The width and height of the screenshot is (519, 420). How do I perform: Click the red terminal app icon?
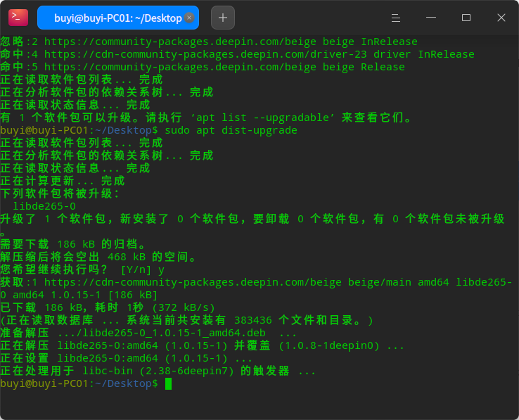pyautogui.click(x=18, y=18)
